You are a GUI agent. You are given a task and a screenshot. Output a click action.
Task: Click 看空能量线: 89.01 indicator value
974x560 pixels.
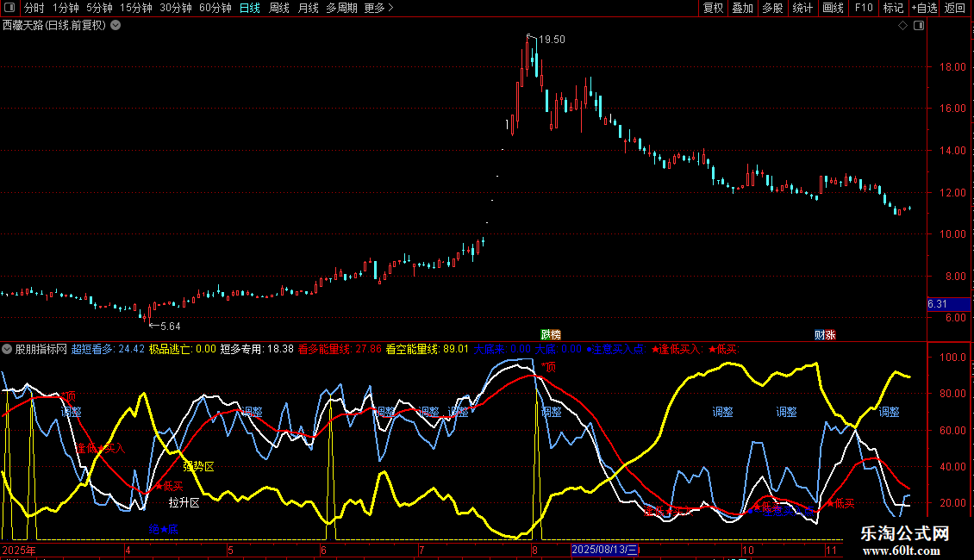point(428,349)
